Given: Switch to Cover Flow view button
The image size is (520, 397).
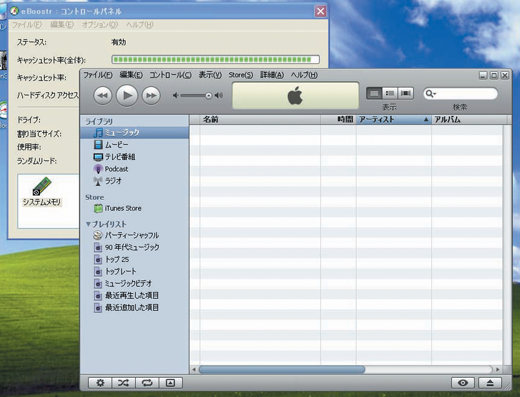Looking at the screenshot, I should pos(405,93).
